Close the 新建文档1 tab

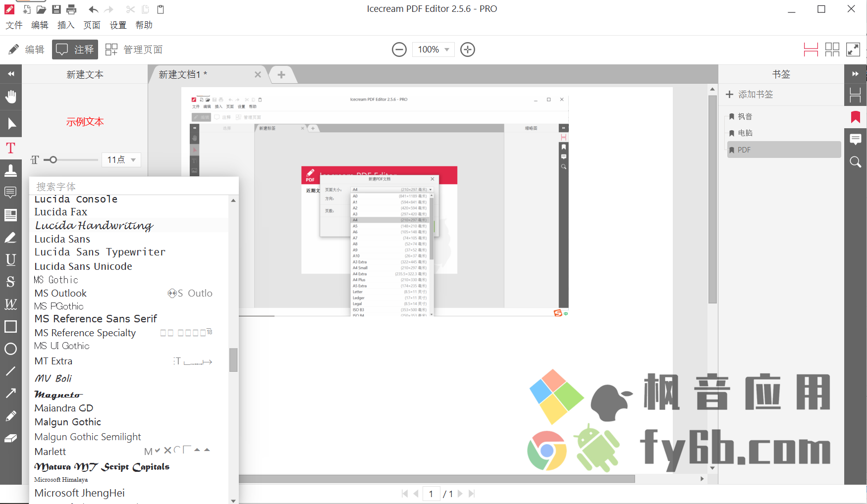[258, 75]
